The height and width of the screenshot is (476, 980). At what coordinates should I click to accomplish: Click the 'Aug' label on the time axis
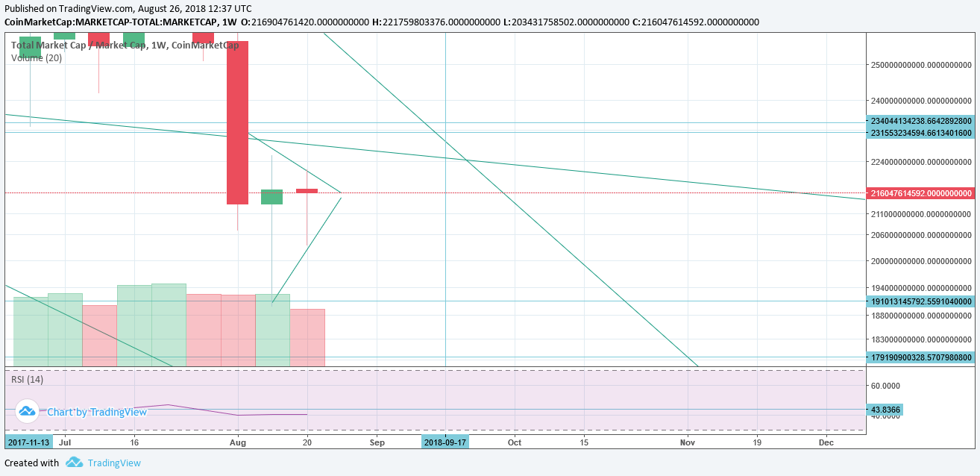tap(237, 442)
